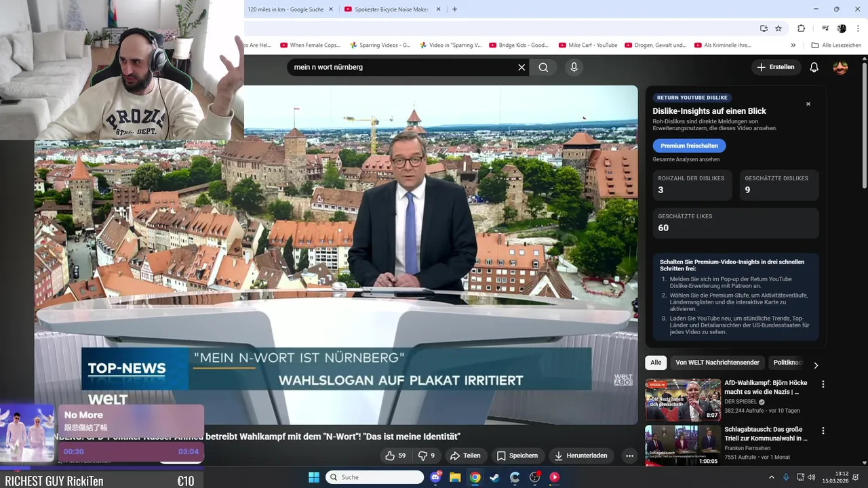
Task: Open a new Chrome tab
Action: click(x=454, y=9)
